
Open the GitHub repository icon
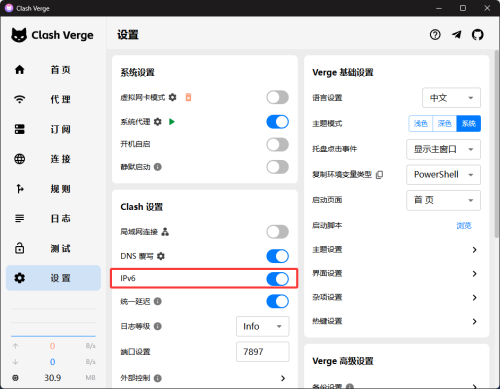pyautogui.click(x=477, y=35)
